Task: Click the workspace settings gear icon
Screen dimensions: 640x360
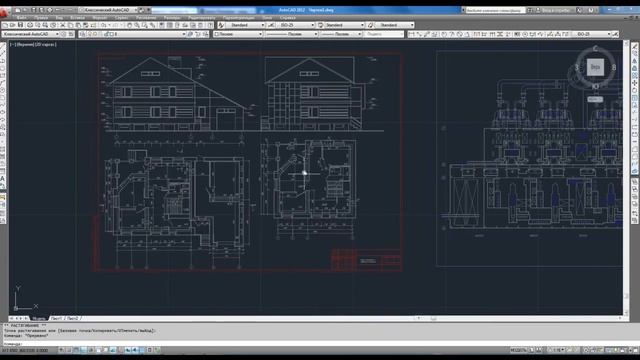Action: (64, 34)
